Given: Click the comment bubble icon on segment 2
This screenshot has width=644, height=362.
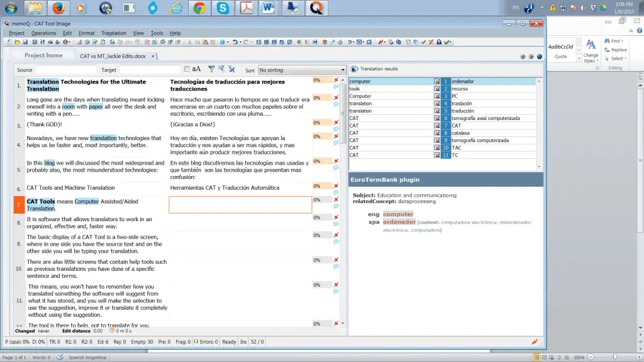Looking at the screenshot, I should point(336,105).
